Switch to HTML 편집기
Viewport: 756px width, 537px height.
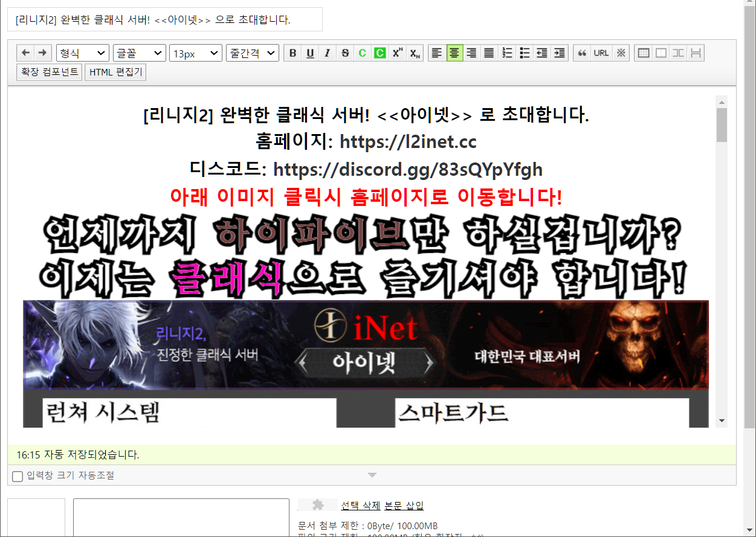(115, 72)
